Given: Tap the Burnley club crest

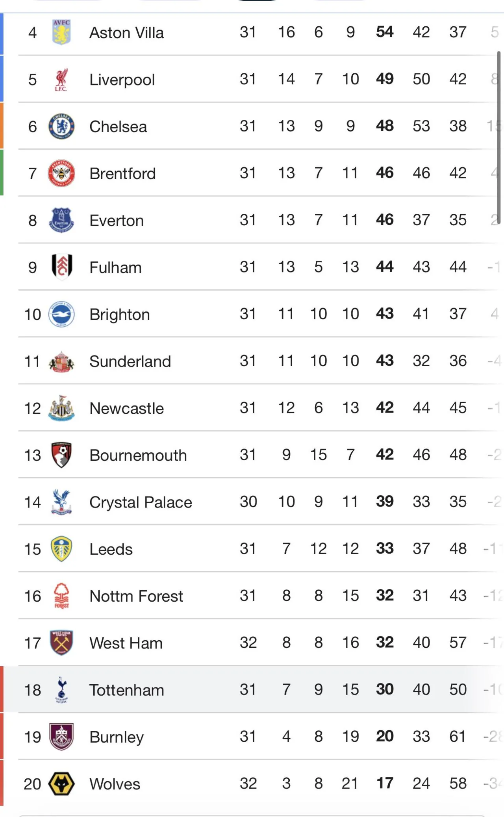Looking at the screenshot, I should pyautogui.click(x=61, y=737).
